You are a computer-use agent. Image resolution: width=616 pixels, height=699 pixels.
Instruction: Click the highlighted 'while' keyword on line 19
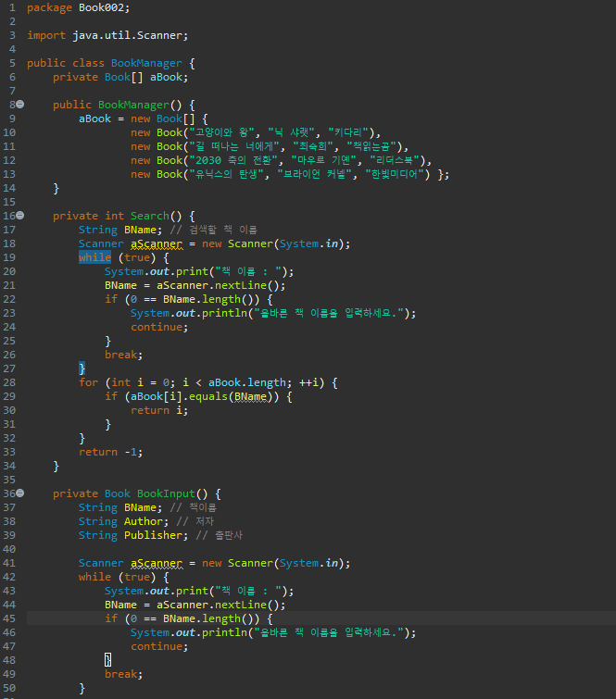click(94, 257)
